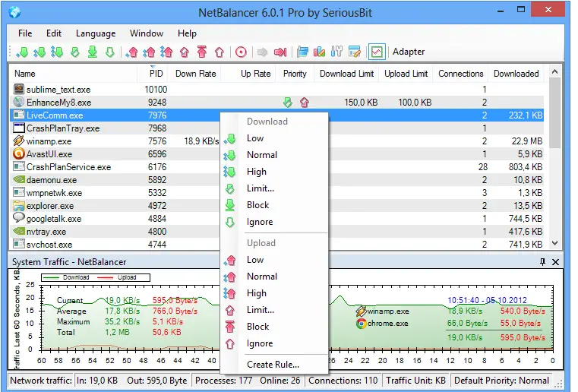578x392 pixels.
Task: Click EnhanceMy8.exe green download priority icon
Action: (288, 102)
